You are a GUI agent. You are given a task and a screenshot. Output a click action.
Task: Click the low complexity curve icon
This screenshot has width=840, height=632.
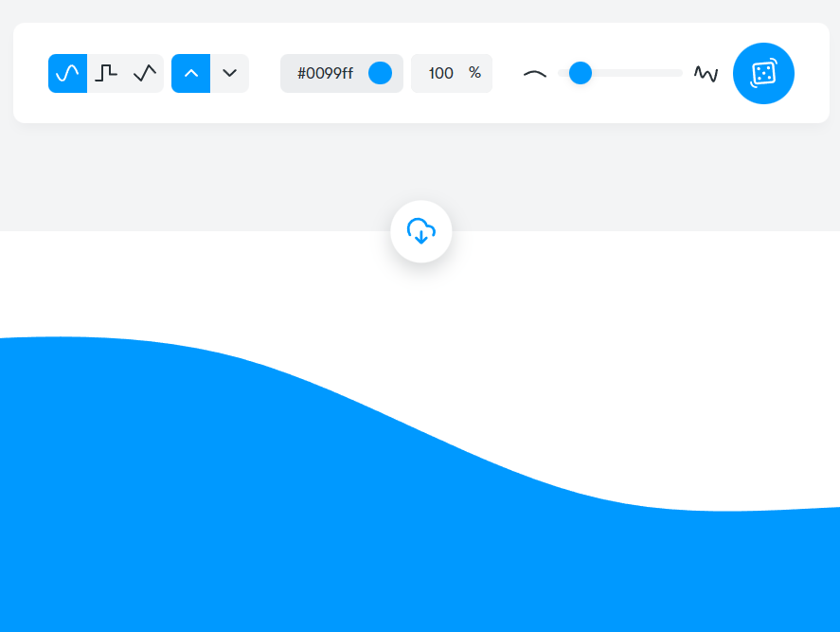tap(535, 74)
